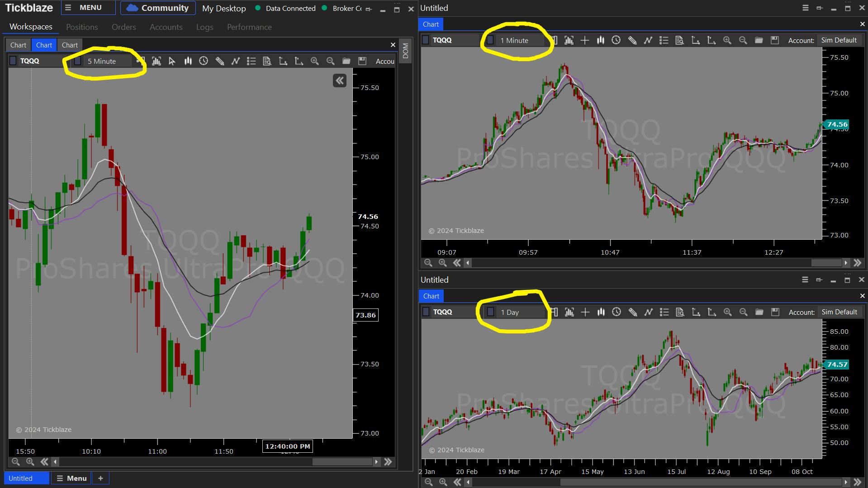This screenshot has width=868, height=488.
Task: Open the 1 Minute timeframe dropdown
Action: coord(520,40)
